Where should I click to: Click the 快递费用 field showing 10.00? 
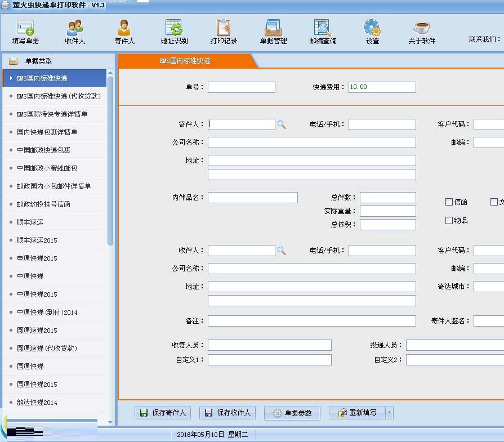point(382,87)
